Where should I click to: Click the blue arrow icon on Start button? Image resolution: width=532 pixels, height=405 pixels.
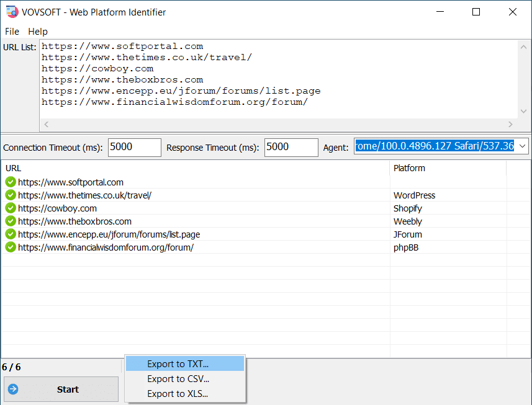pyautogui.click(x=14, y=389)
